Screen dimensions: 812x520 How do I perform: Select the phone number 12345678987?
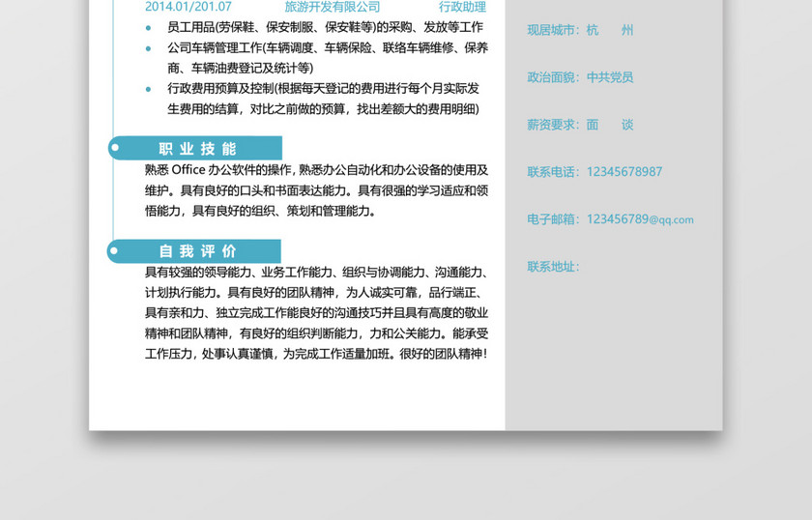(x=624, y=172)
